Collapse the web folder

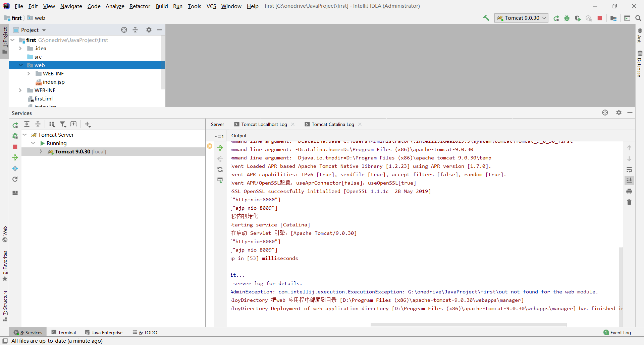pos(21,65)
